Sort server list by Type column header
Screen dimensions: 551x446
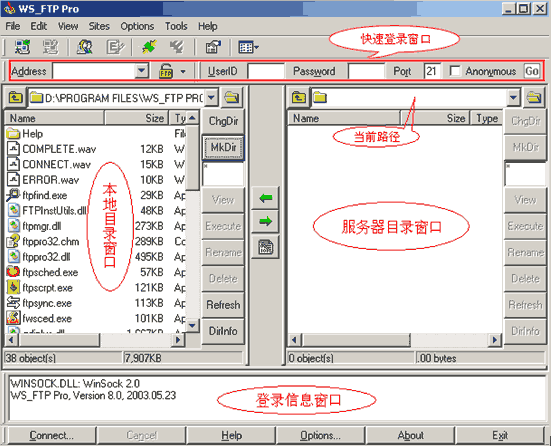coord(486,118)
